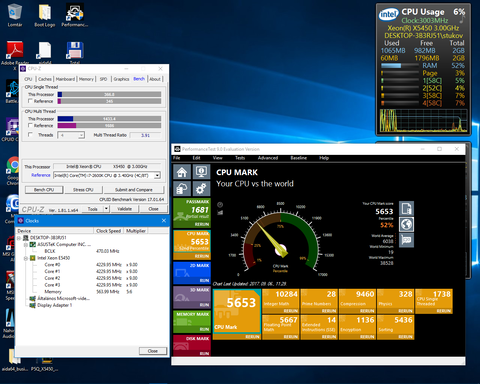Open the Baseline menu in PerformanceTest
The width and height of the screenshot is (480, 384).
click(299, 158)
